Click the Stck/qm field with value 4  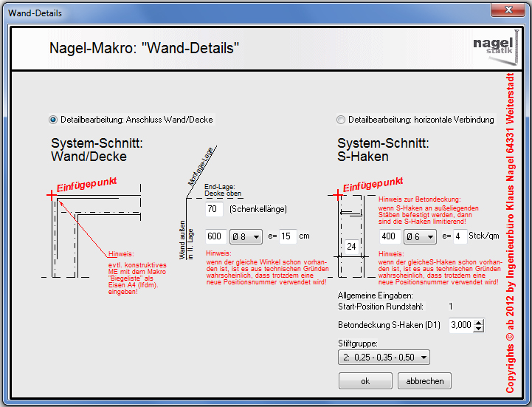click(457, 236)
